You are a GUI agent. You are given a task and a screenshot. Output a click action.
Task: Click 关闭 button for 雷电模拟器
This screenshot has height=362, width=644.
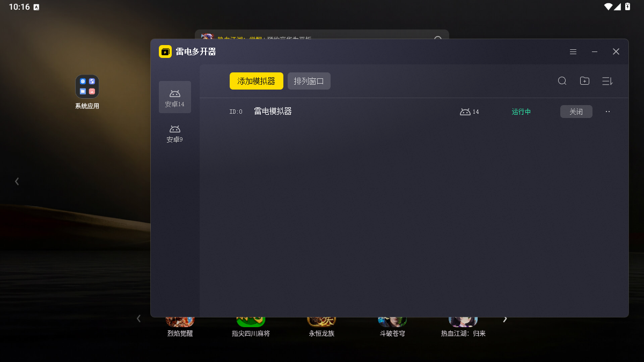pos(576,112)
